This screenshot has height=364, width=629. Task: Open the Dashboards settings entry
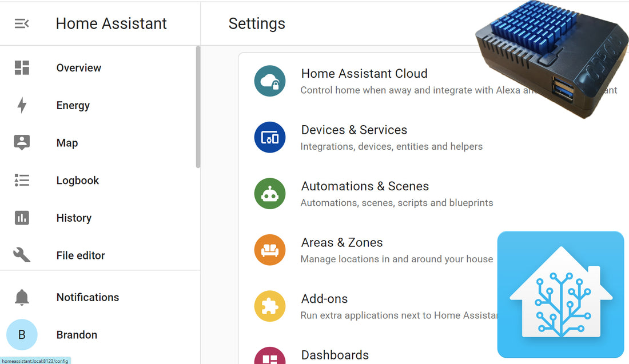pyautogui.click(x=335, y=355)
